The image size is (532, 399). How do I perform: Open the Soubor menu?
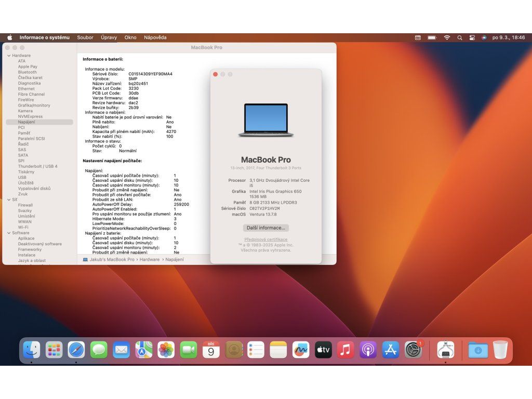point(85,37)
